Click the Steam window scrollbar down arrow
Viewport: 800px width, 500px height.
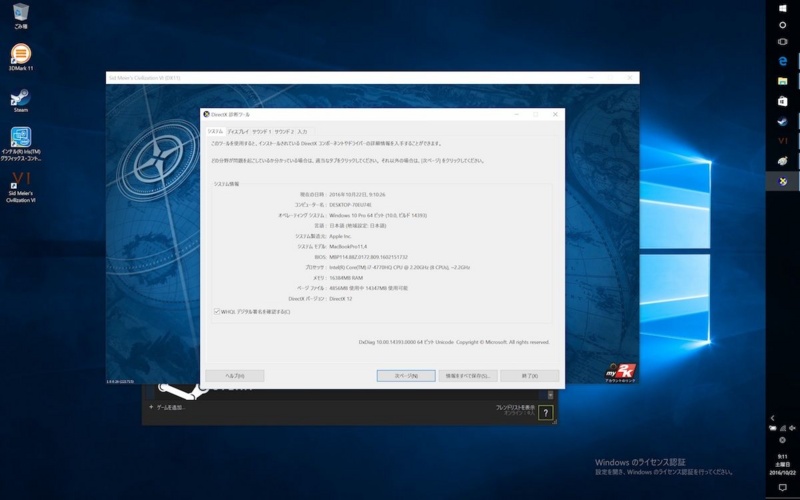click(551, 395)
